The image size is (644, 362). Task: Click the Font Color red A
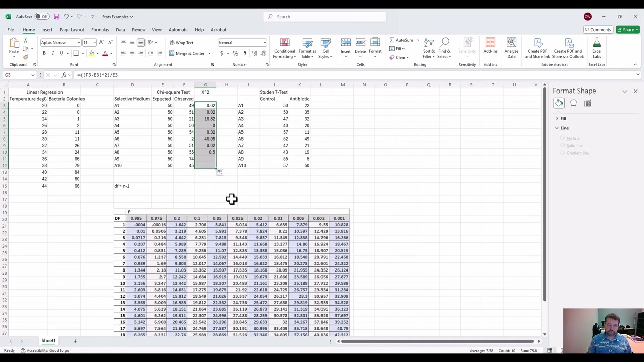(105, 53)
